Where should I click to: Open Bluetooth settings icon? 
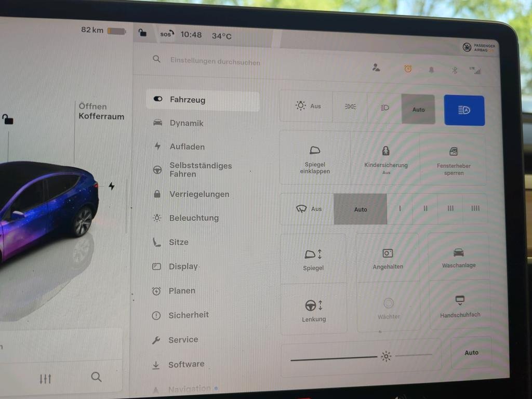tap(455, 70)
